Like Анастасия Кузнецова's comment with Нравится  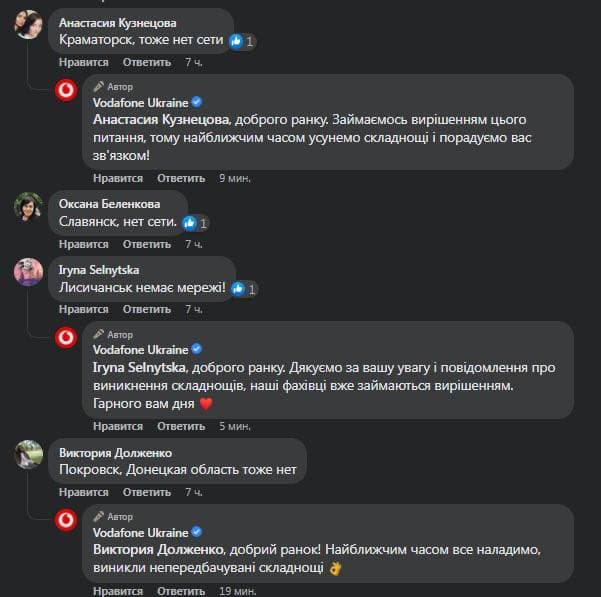click(83, 62)
